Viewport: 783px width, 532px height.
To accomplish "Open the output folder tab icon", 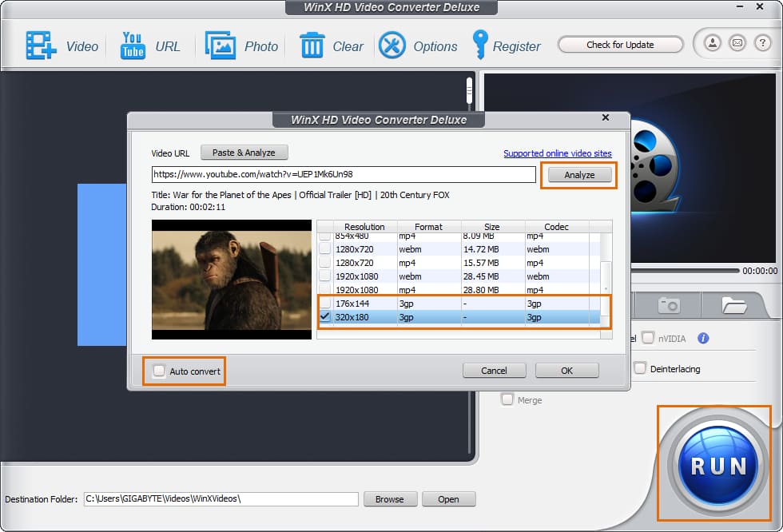I will coord(733,305).
